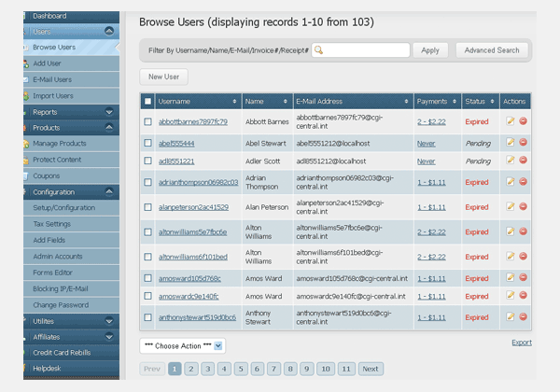Viewport: 560px width, 392px height.
Task: Check anthonystewart519d0bc6 checkbox
Action: [x=147, y=317]
